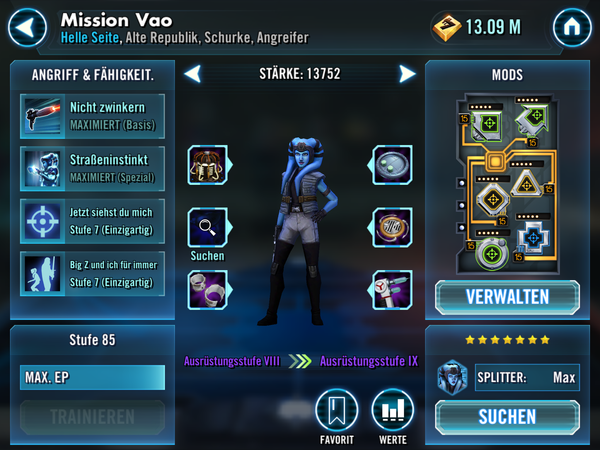Viewport: 600px width, 450px height.
Task: Tap the credits currency counter
Action: pos(478,27)
